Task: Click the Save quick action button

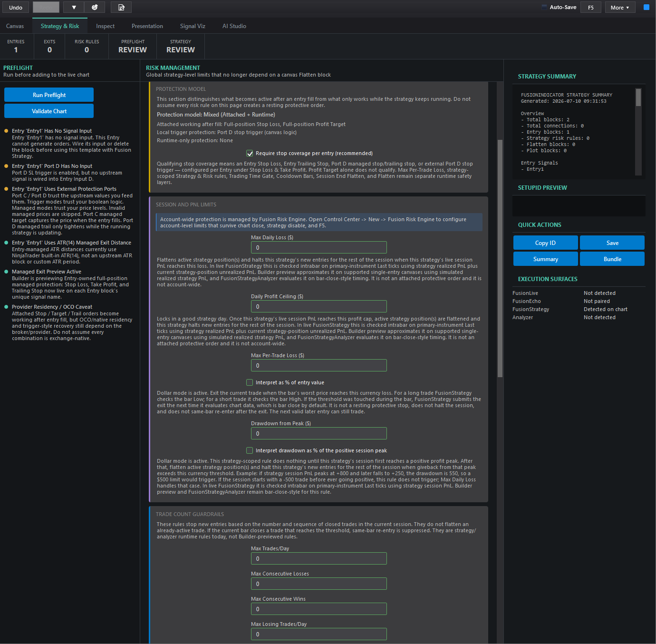Action: tap(612, 243)
